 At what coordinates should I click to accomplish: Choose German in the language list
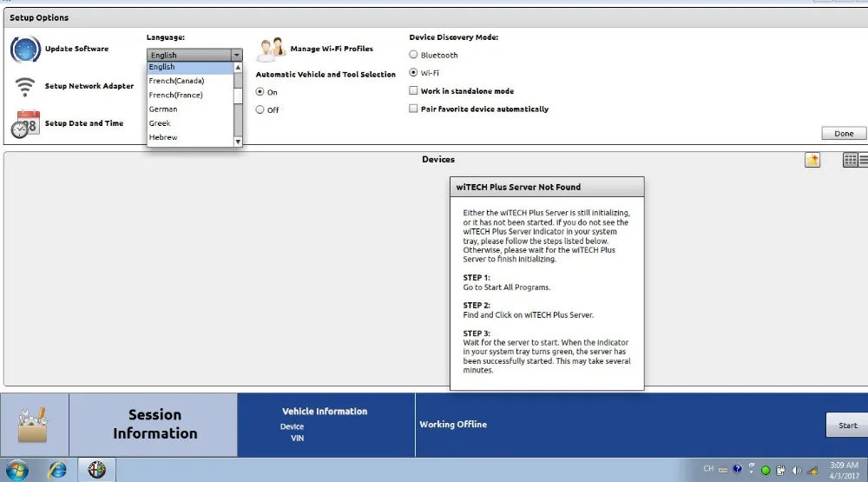pyautogui.click(x=190, y=109)
